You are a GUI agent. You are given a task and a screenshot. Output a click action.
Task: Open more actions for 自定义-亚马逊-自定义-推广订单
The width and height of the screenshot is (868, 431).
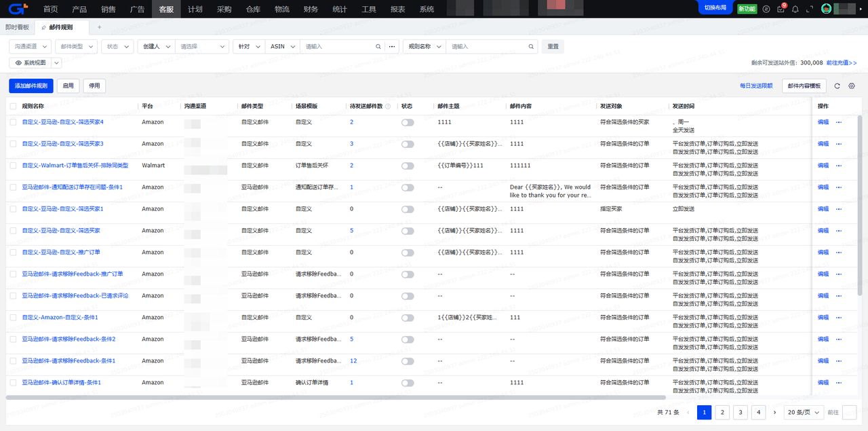839,252
